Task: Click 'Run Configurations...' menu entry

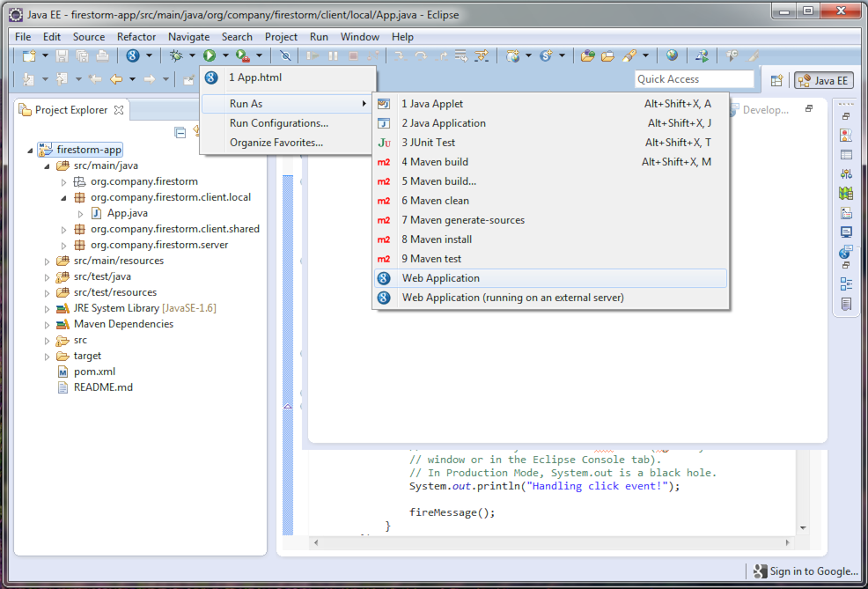Action: point(287,123)
